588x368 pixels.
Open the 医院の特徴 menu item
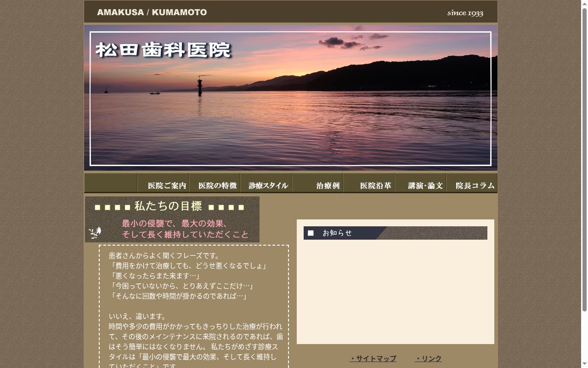(x=215, y=183)
